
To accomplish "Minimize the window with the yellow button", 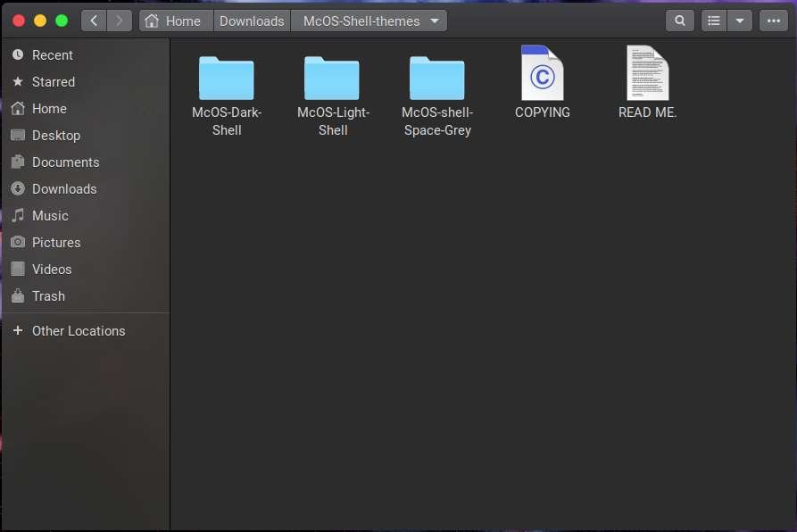I will tap(40, 21).
